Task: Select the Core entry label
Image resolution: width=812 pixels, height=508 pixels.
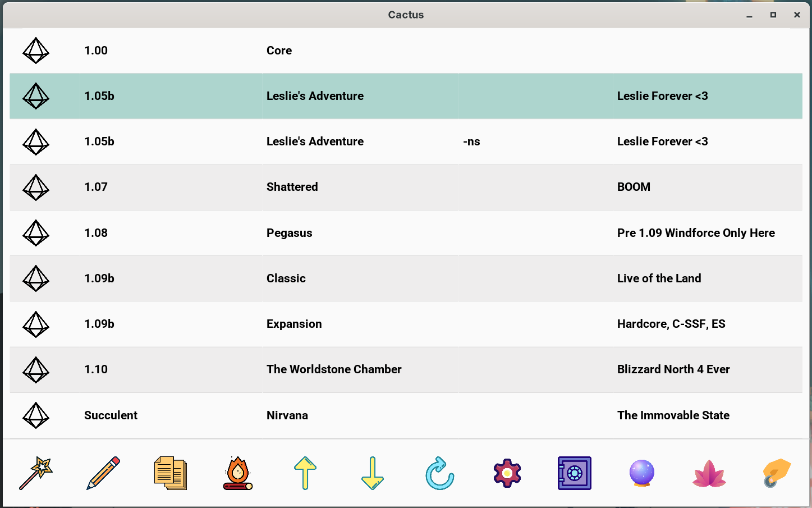Action: pyautogui.click(x=279, y=51)
